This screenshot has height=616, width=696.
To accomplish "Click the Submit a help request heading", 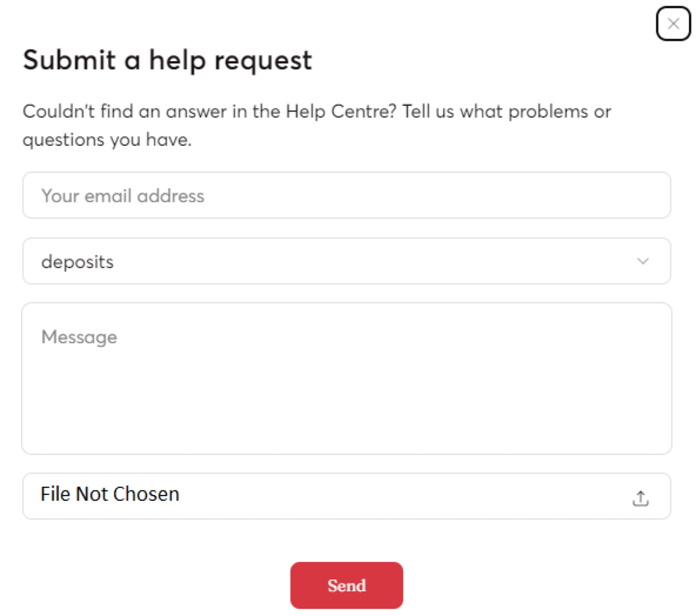I will (x=167, y=60).
